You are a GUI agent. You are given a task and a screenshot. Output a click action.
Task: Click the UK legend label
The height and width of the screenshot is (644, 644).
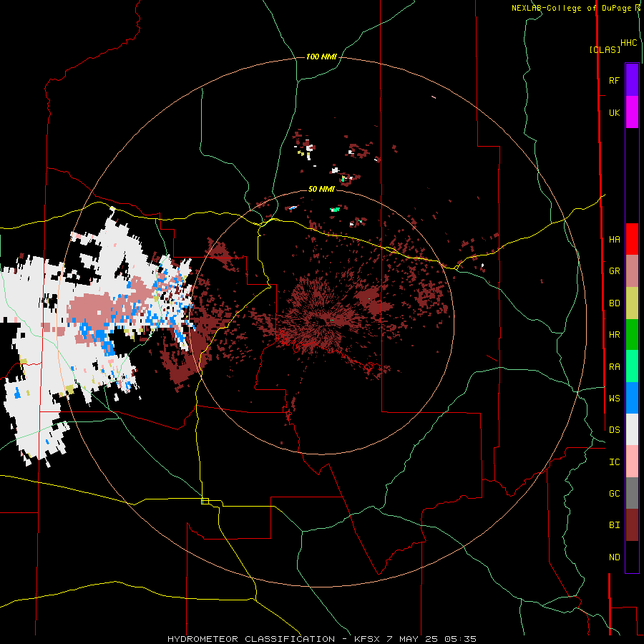click(x=614, y=112)
